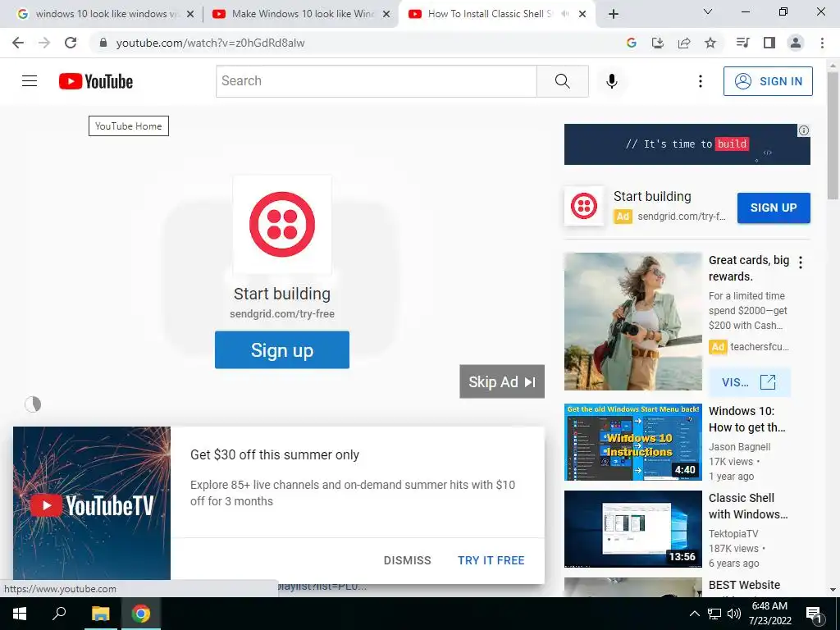Click 'TektopiaTV' channel name
The width and height of the screenshot is (840, 630).
[733, 533]
